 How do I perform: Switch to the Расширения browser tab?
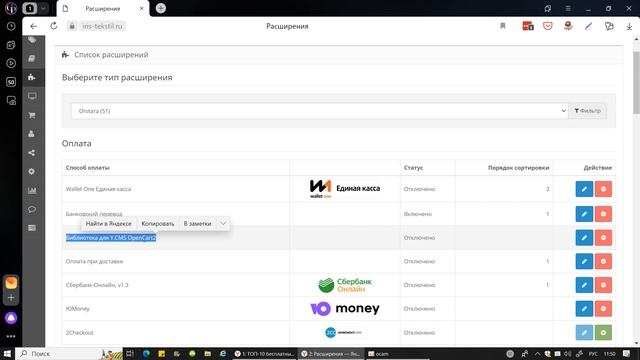coord(102,8)
